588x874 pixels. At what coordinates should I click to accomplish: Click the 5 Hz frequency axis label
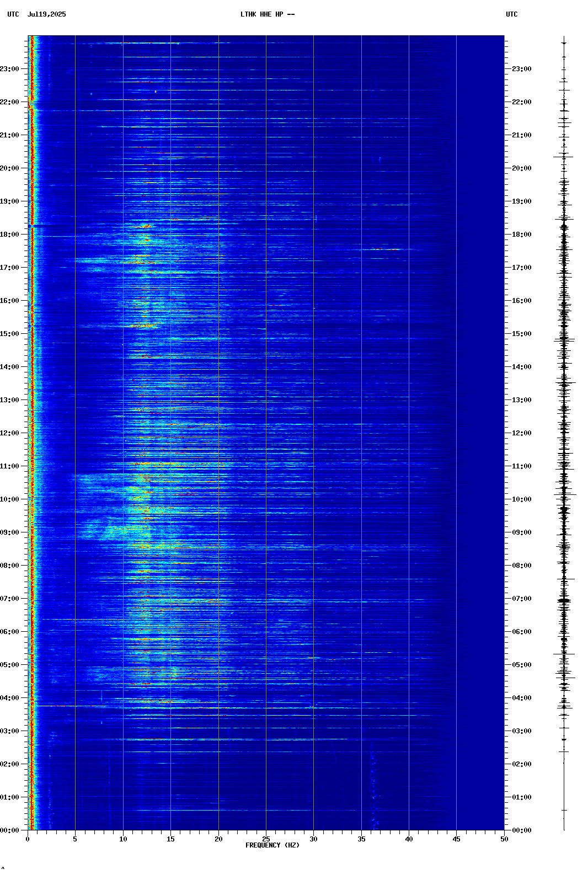[75, 839]
